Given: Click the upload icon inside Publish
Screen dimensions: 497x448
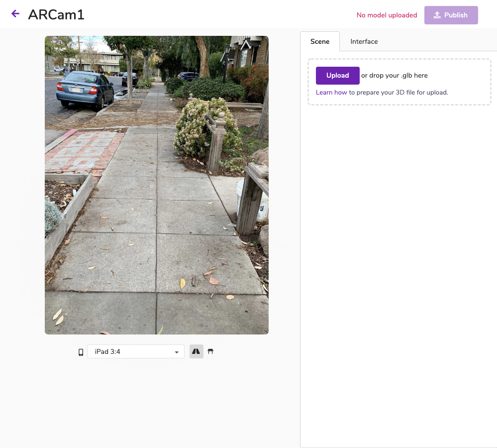Looking at the screenshot, I should tap(437, 15).
